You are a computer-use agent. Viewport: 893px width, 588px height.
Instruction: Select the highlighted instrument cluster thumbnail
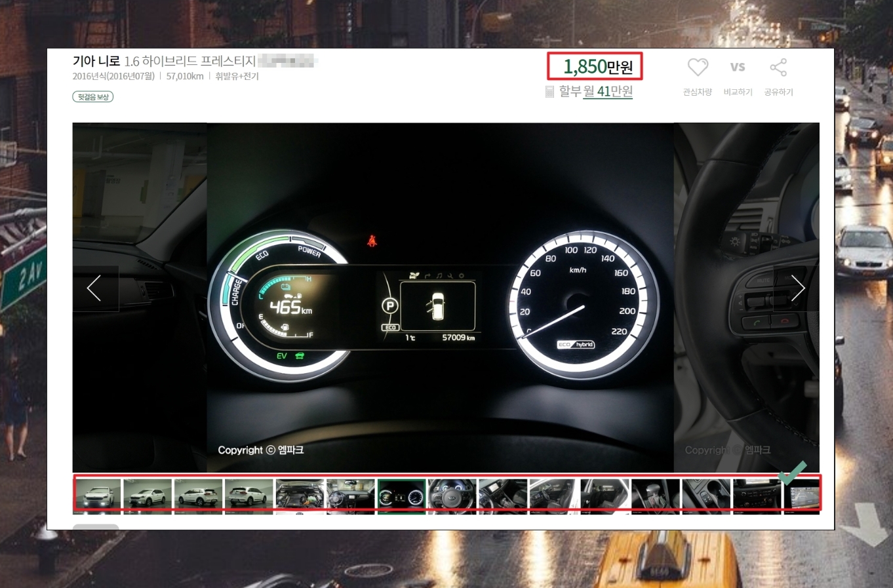(x=402, y=496)
